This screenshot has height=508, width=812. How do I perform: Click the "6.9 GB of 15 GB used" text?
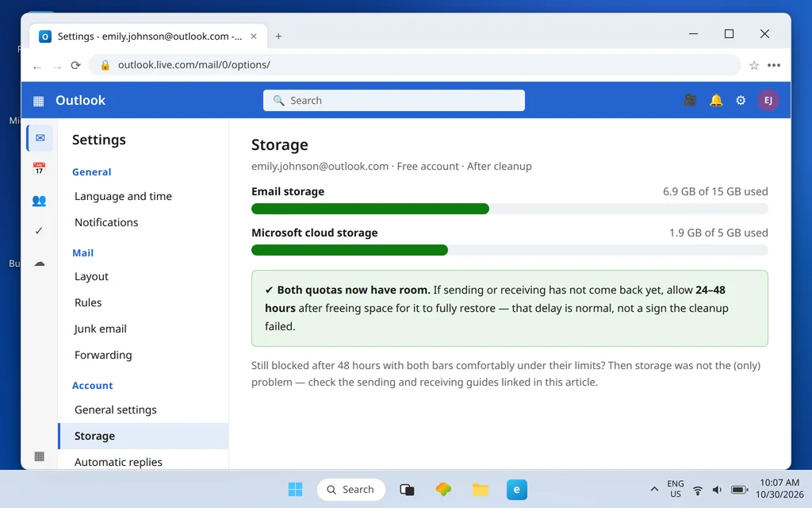pos(715,192)
